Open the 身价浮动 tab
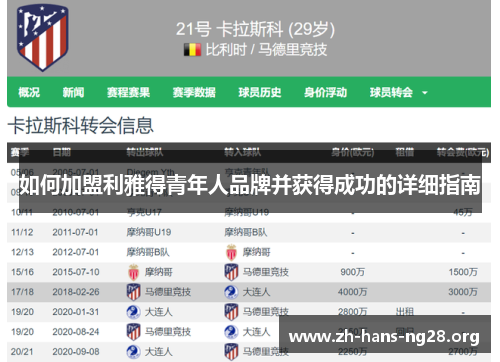Screen dimensions: 500x362 point(325,92)
